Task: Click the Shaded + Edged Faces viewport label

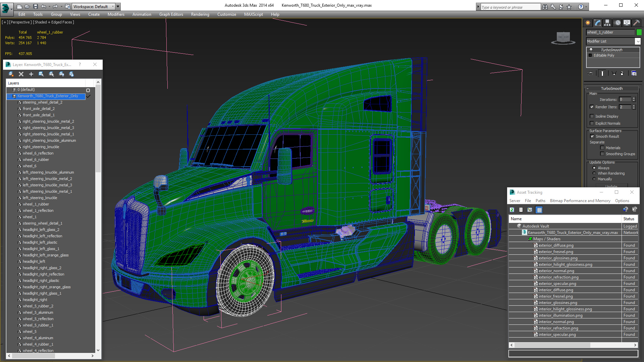Action: tap(54, 22)
